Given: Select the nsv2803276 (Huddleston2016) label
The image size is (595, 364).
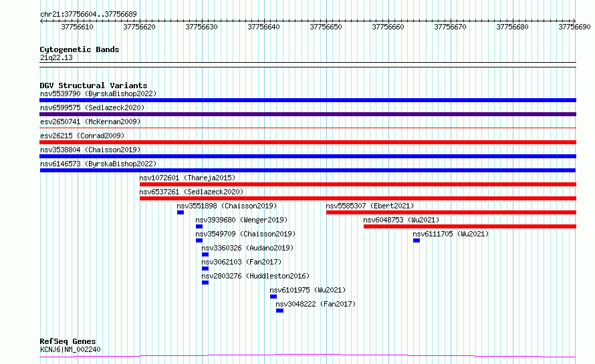Looking at the screenshot, I should point(255,276).
